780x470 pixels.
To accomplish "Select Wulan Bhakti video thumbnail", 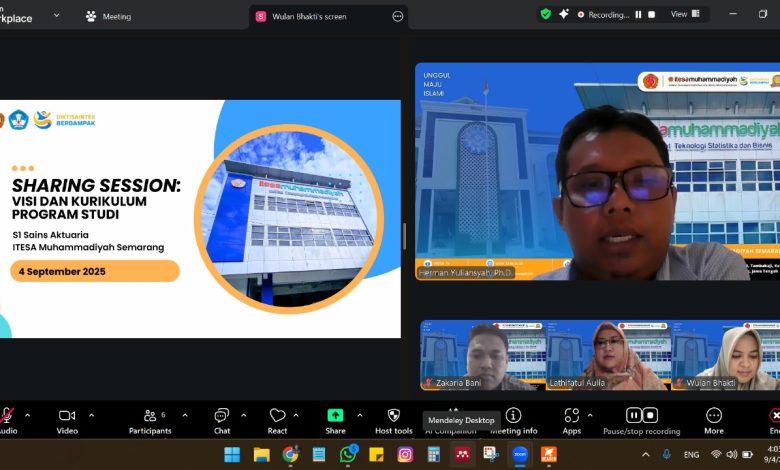I will [726, 355].
